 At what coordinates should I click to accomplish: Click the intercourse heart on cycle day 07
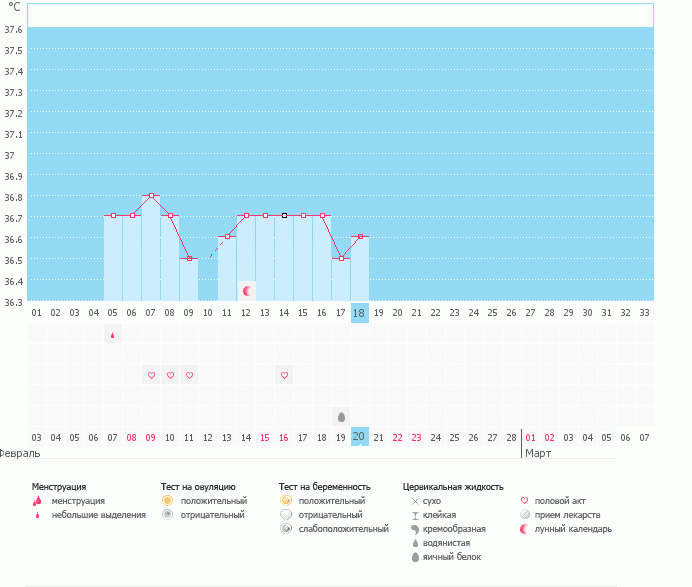click(x=151, y=375)
